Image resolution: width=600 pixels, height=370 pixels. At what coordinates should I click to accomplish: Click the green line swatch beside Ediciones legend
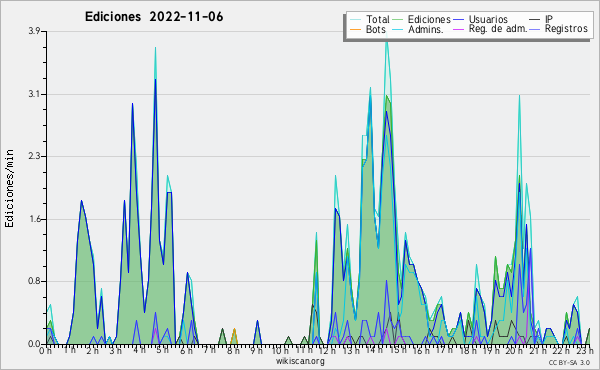(397, 20)
